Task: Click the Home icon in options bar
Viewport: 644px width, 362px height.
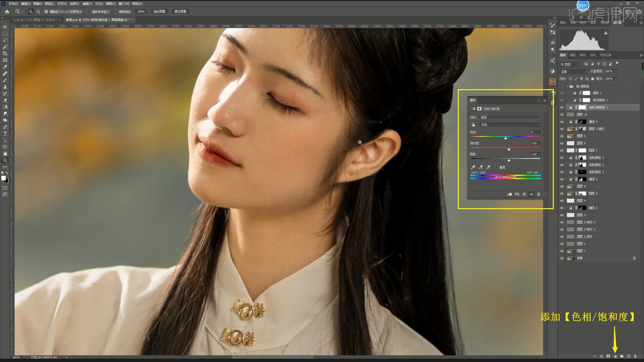Action: 7,11
